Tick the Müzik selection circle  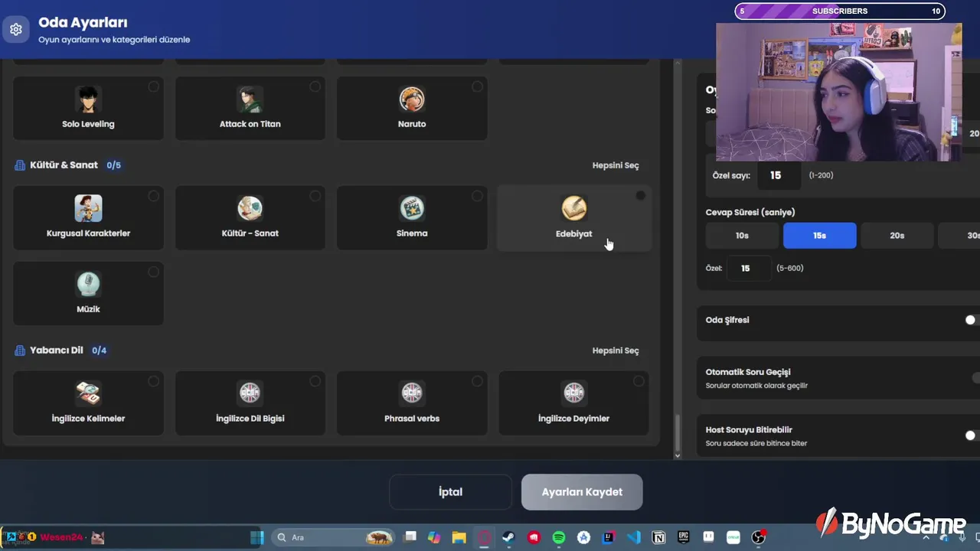coord(153,272)
